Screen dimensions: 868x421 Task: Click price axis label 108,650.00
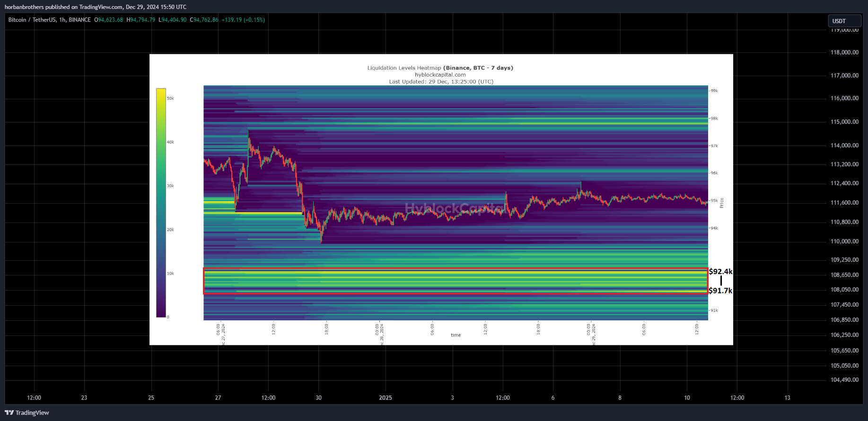[x=844, y=275]
